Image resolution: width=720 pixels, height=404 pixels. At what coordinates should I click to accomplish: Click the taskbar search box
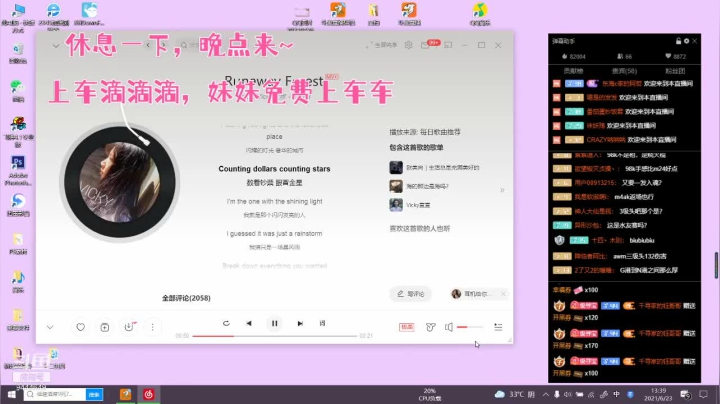pos(55,394)
